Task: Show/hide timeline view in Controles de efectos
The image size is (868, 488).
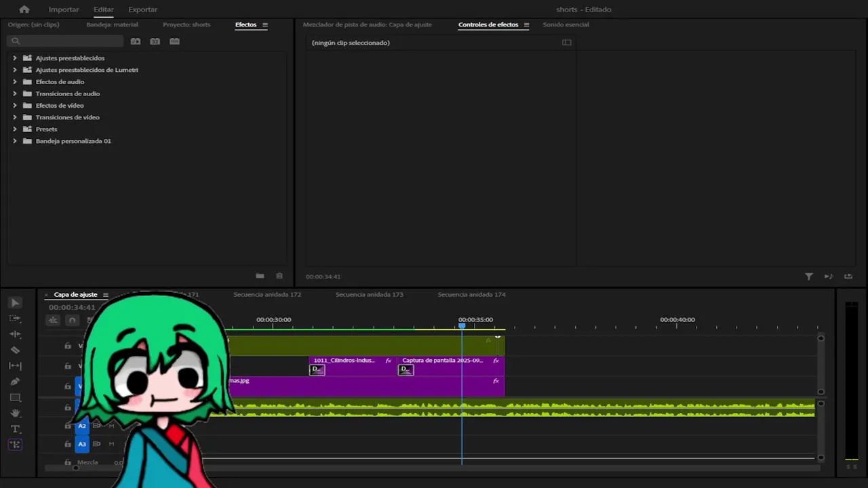Action: [567, 43]
